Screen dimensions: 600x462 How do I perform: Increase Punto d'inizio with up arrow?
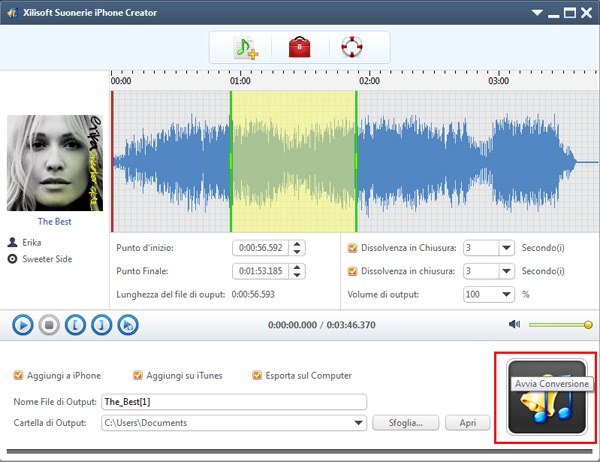(x=297, y=244)
